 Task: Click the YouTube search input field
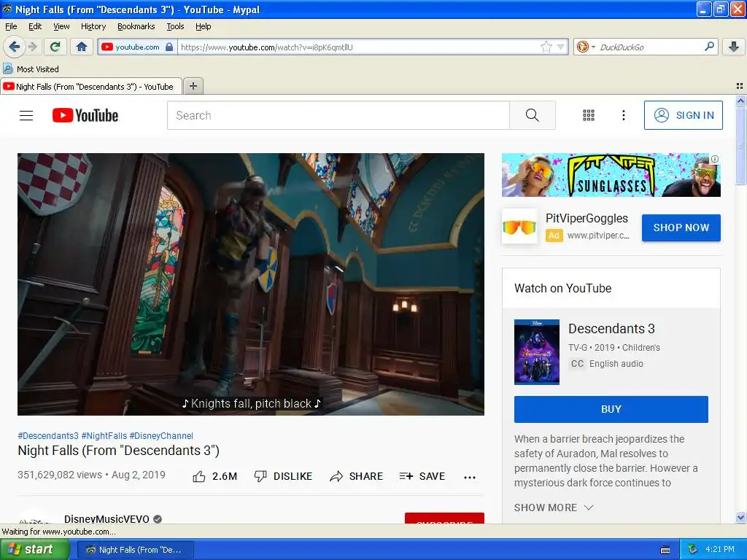coord(338,115)
